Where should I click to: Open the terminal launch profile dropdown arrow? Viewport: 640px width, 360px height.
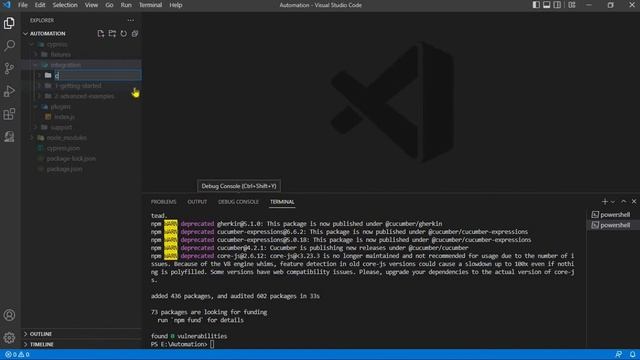[x=613, y=202]
